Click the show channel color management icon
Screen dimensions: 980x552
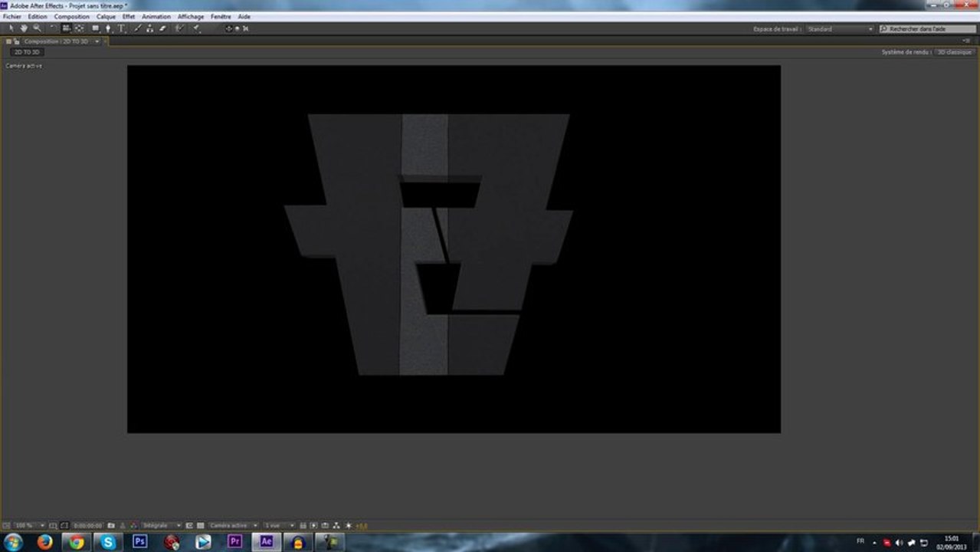point(133,525)
